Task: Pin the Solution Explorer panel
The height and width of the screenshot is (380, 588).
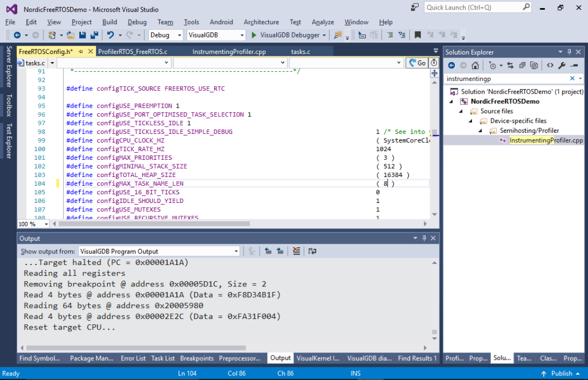Action: 570,52
